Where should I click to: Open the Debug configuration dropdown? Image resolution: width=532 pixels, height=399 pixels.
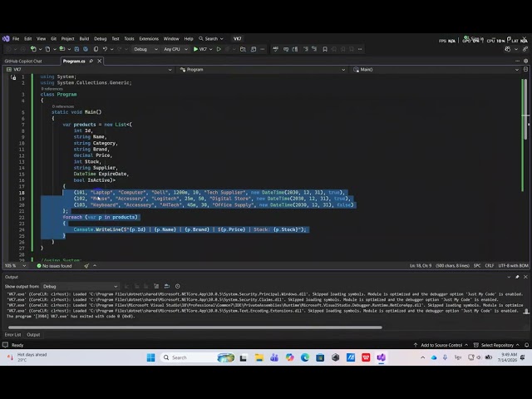pos(145,49)
